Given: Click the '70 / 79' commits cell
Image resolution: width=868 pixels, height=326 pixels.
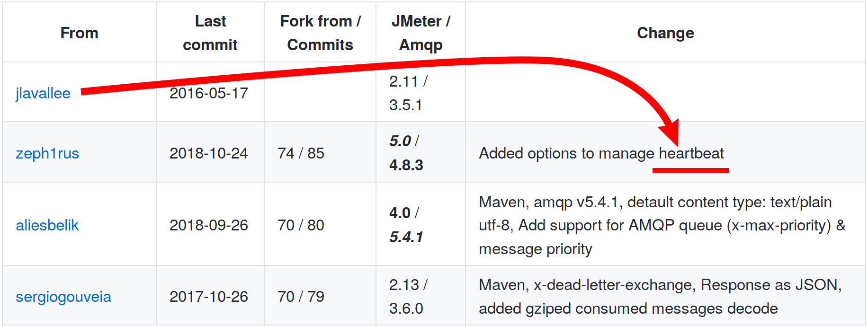Looking at the screenshot, I should (x=301, y=297).
